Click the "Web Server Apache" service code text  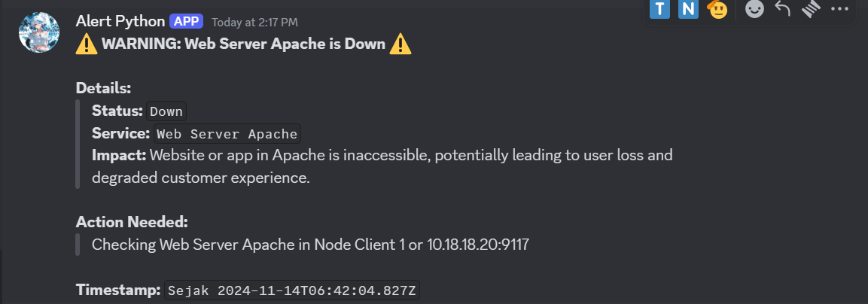227,135
